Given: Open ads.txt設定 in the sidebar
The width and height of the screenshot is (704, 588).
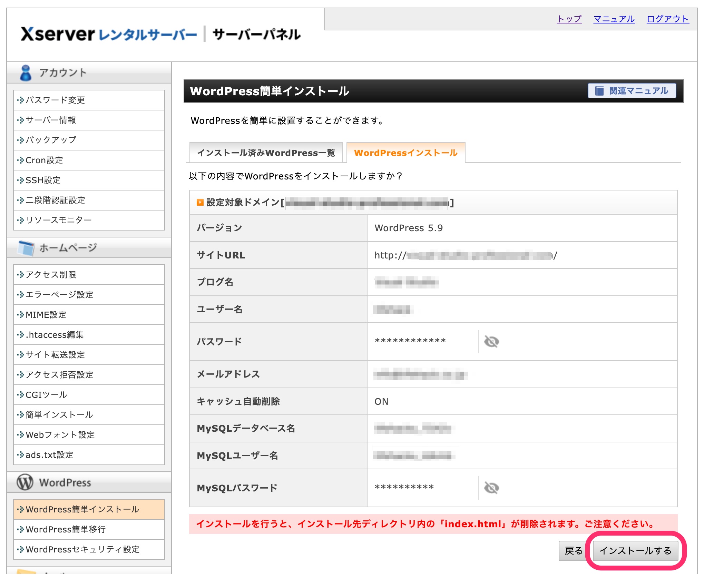Looking at the screenshot, I should click(89, 455).
